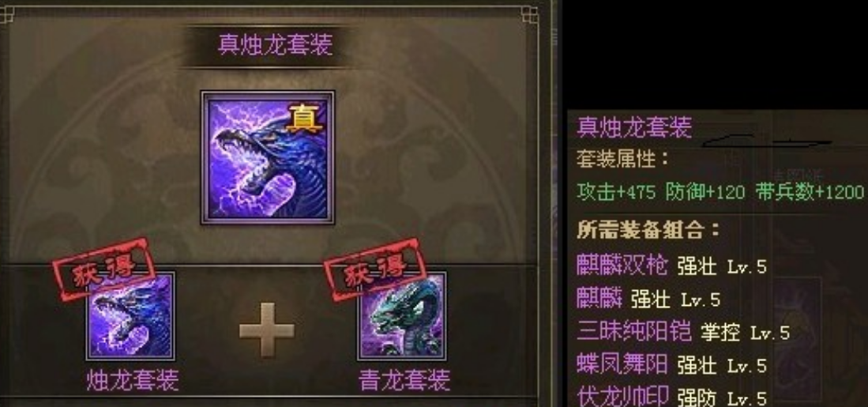Click the 青龙套装 label text

pos(404,380)
